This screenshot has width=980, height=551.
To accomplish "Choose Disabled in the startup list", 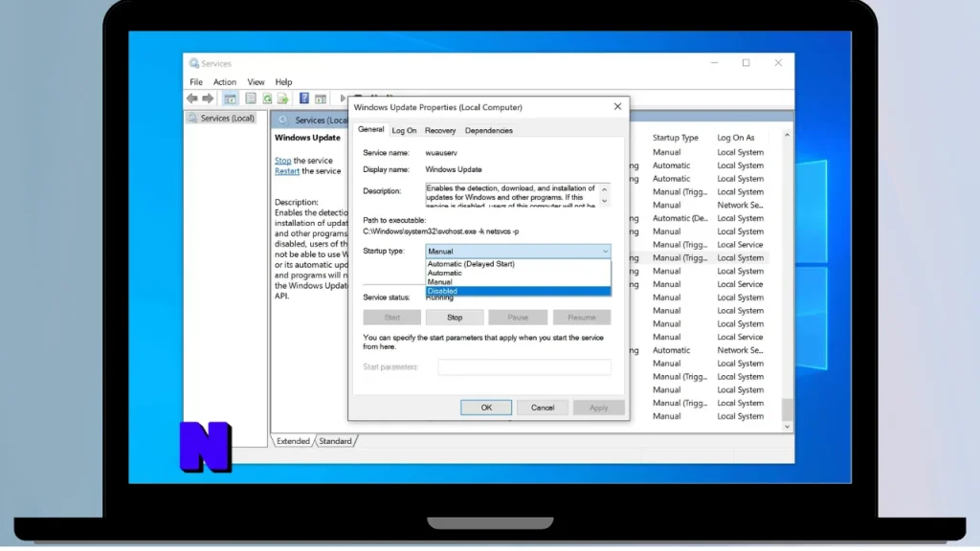I will (x=518, y=291).
